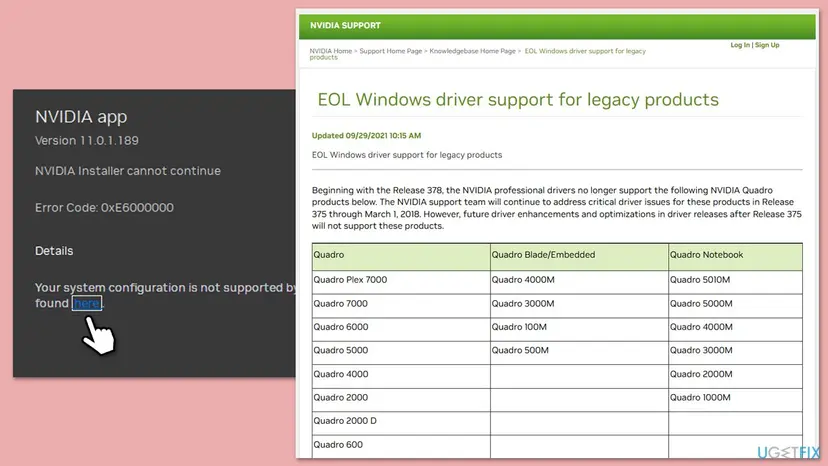This screenshot has height=466, width=828.
Task: Select the 'Quadro 100M' cell
Action: 579,329
